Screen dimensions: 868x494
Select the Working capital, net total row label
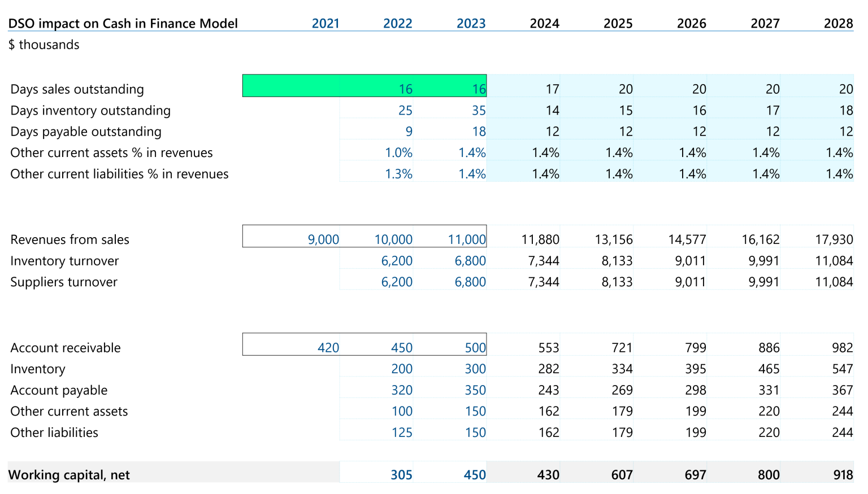(x=70, y=475)
